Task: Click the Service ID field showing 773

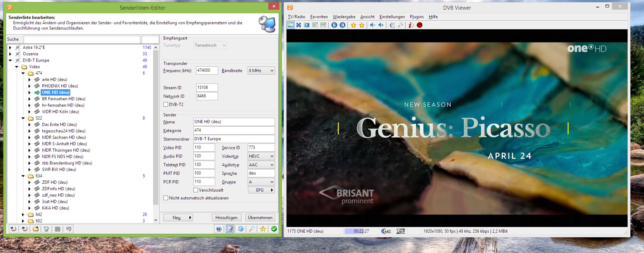Action: (x=261, y=148)
